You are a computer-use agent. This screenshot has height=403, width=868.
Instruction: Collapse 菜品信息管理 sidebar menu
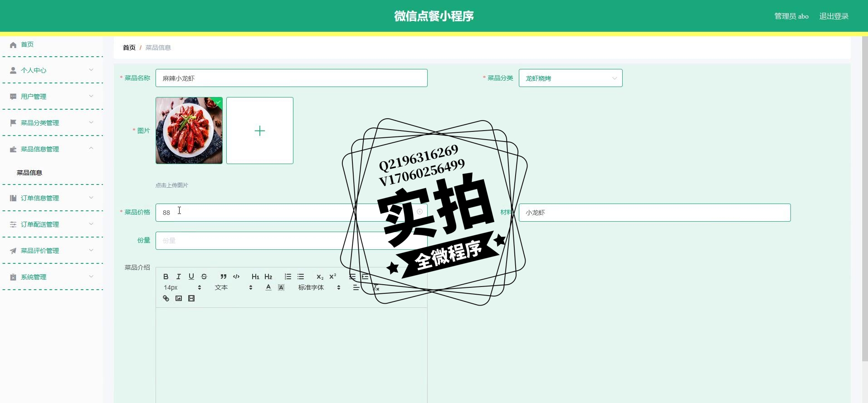(52, 149)
